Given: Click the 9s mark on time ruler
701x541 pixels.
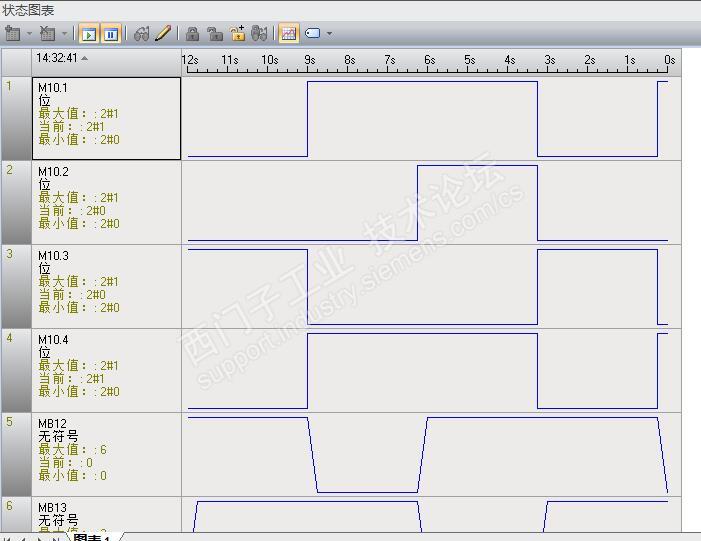Looking at the screenshot, I should 309,60.
